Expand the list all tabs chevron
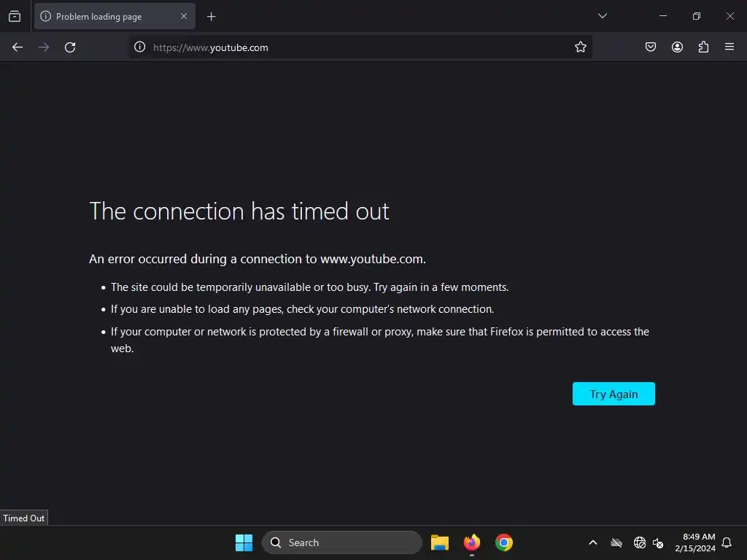The height and width of the screenshot is (560, 747). point(602,16)
